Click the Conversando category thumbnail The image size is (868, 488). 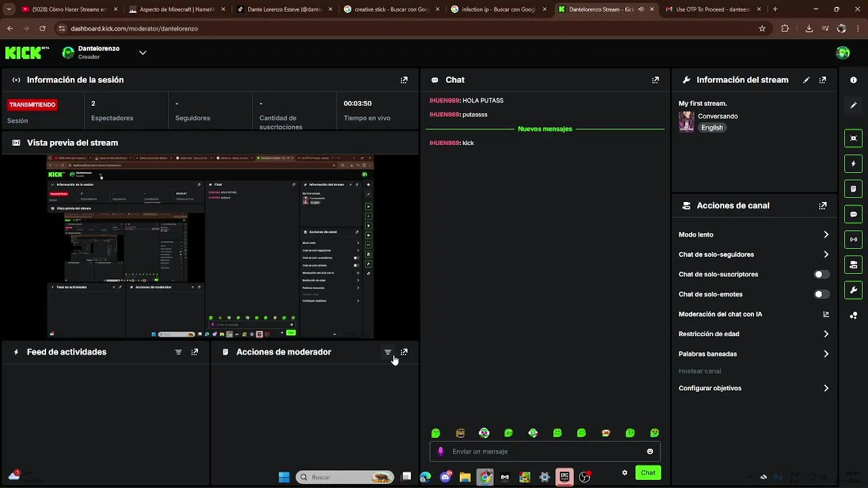[x=686, y=121]
